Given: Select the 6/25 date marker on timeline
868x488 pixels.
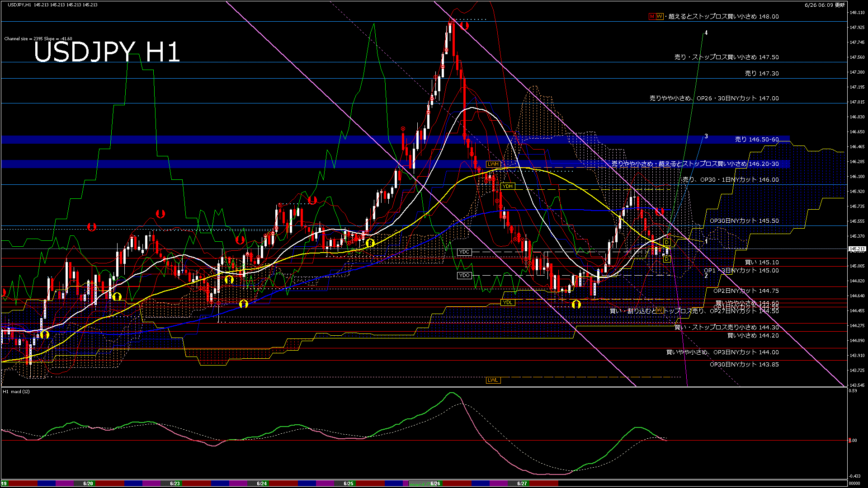Looking at the screenshot, I should [348, 483].
